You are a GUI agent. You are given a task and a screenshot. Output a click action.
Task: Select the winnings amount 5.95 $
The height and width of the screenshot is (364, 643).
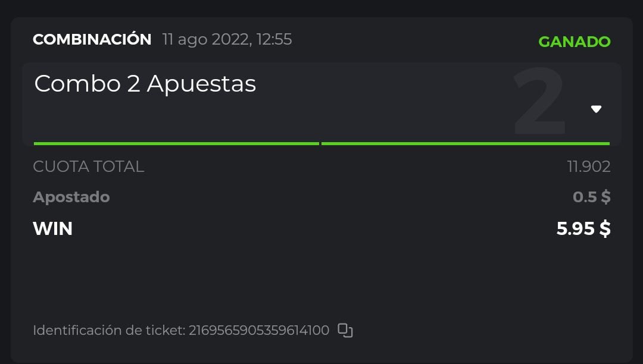(x=583, y=228)
